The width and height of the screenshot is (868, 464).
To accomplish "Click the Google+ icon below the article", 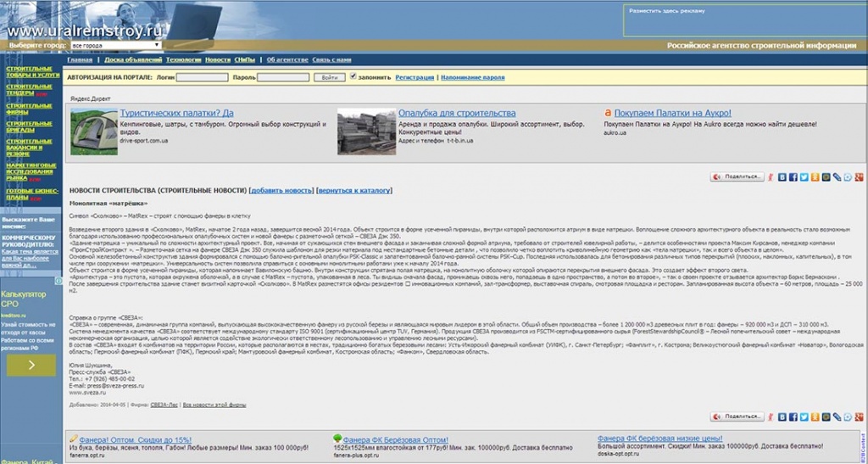I will pos(859,417).
